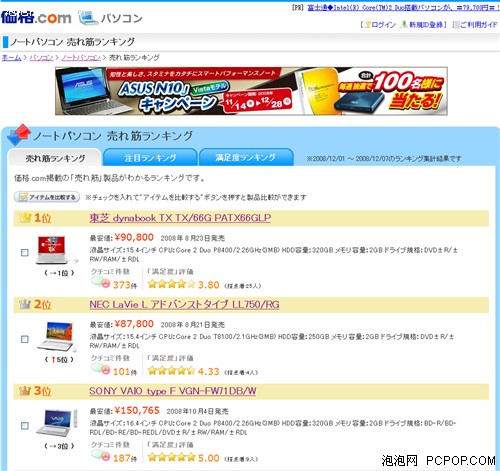Click the star rating for the SONY VAIO

[171, 457]
